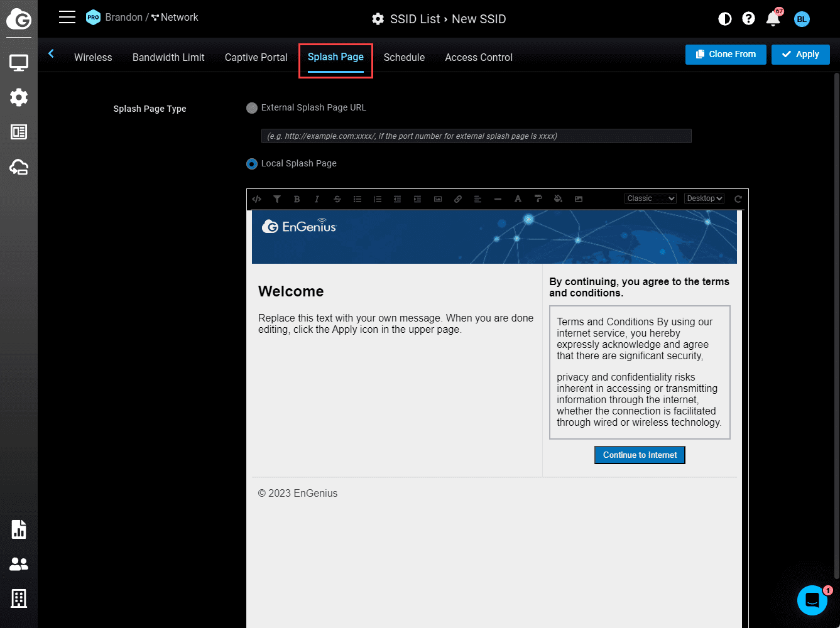Switch to the Bandwidth Limit tab

pyautogui.click(x=168, y=57)
